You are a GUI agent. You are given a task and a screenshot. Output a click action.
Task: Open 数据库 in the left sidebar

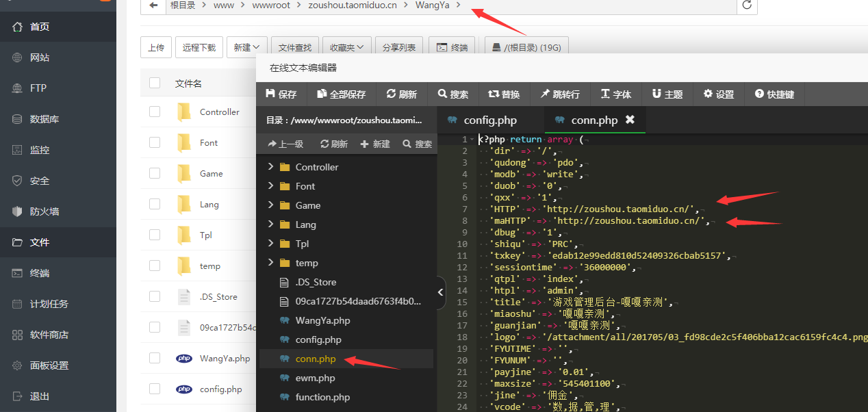(44, 119)
